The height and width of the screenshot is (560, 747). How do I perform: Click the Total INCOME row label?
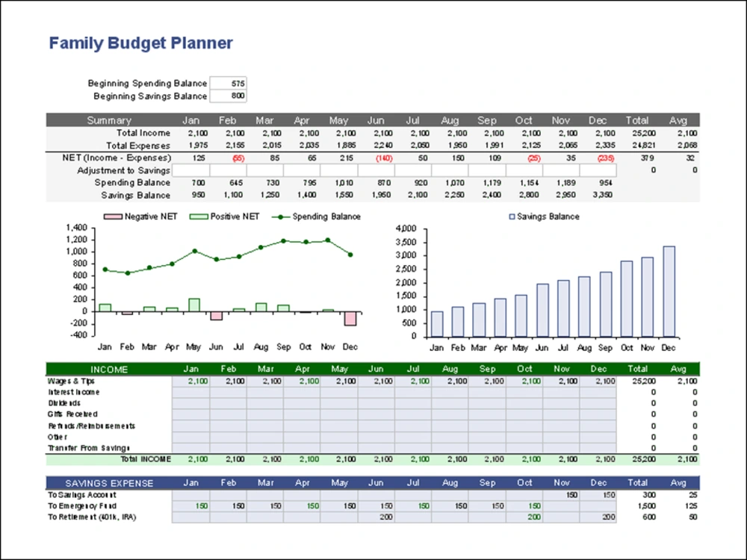click(146, 459)
